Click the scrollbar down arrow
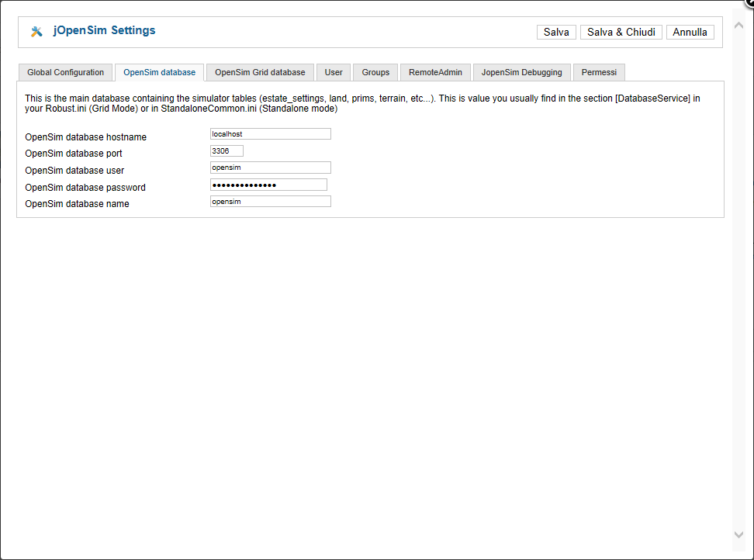Viewport: 754px width, 560px height. pos(739,534)
